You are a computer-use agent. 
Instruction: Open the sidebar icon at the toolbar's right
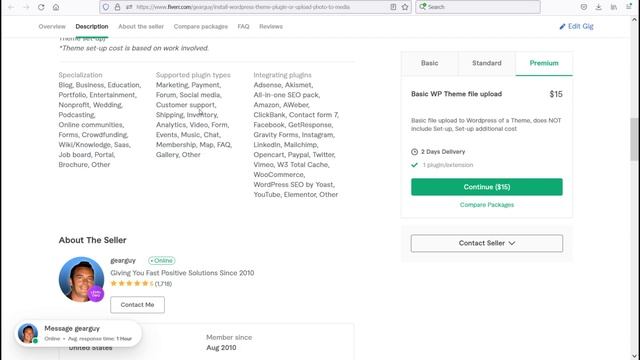[629, 7]
